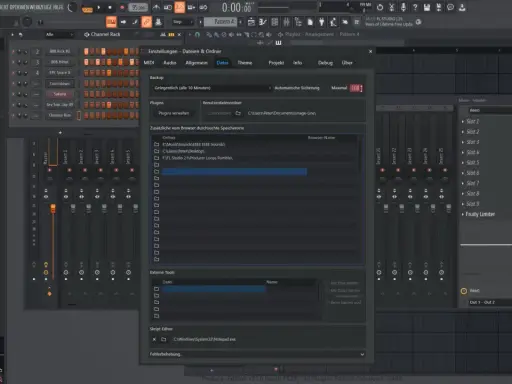The height and width of the screenshot is (384, 512).
Task: Toggle the metronome icon
Action: (156, 7)
